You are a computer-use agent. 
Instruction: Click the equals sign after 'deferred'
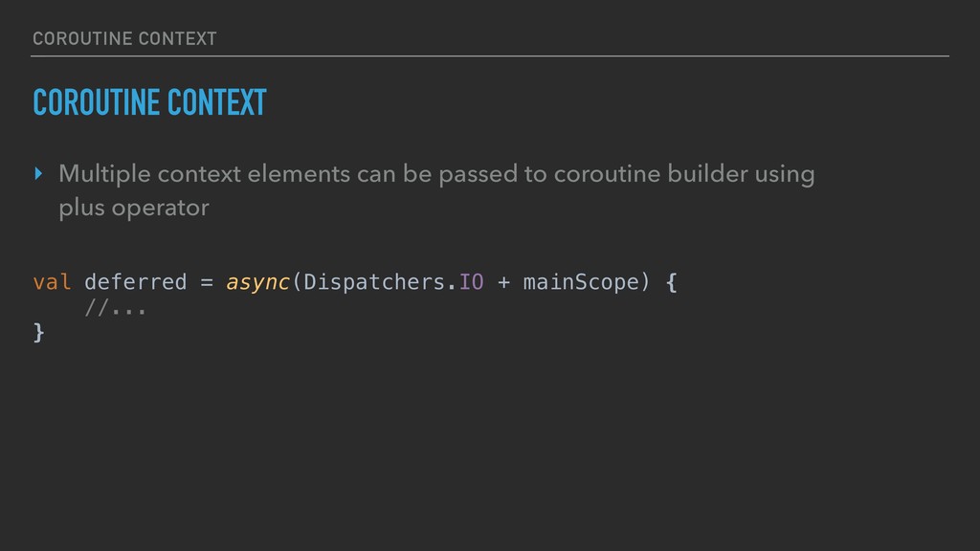(207, 282)
